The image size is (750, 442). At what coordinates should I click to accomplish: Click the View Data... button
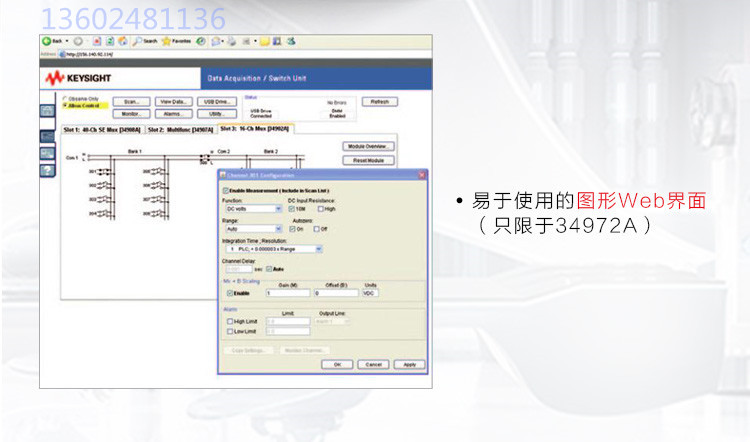[x=174, y=102]
